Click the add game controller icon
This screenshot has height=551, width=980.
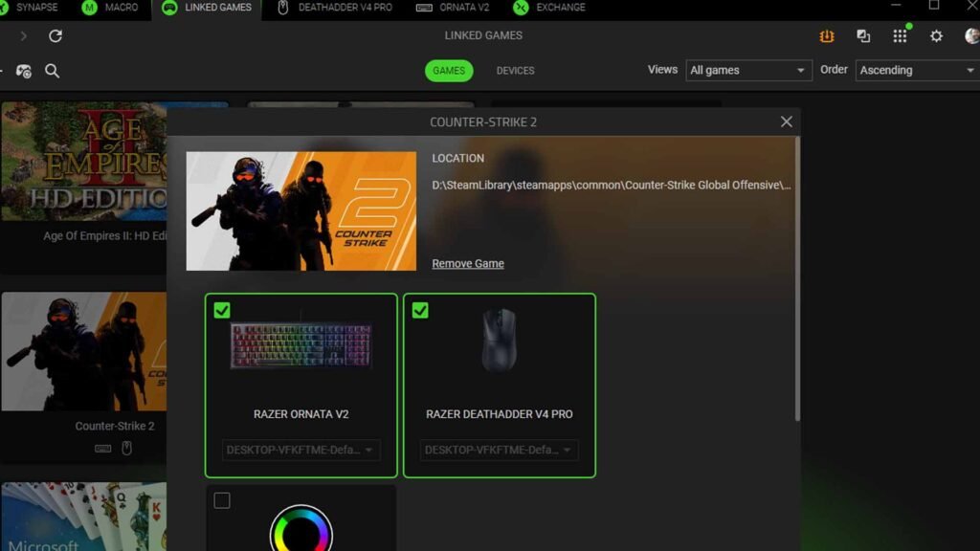coord(24,71)
